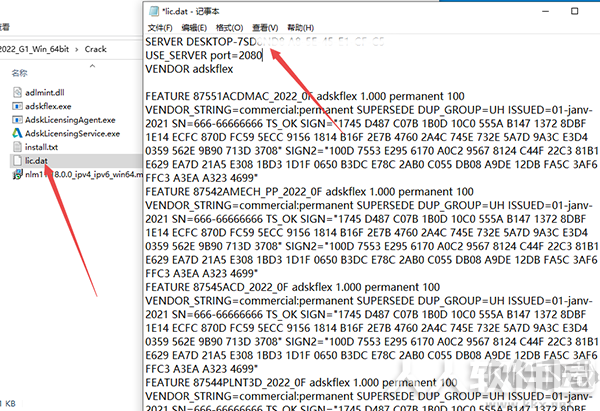
Task: Select the nlm ipv4_ipv6_win64 installer file name
Action: (84, 175)
